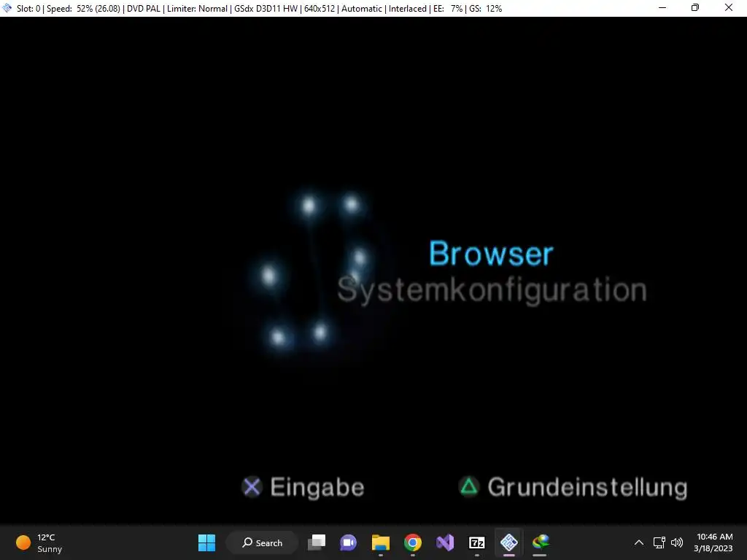Minimize the PCSX2 window

[662, 7]
